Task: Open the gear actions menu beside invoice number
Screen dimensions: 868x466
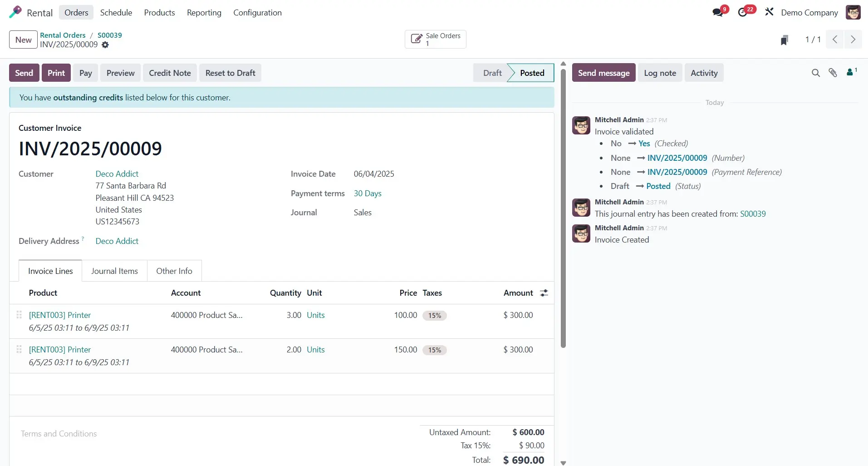Action: 105,45
